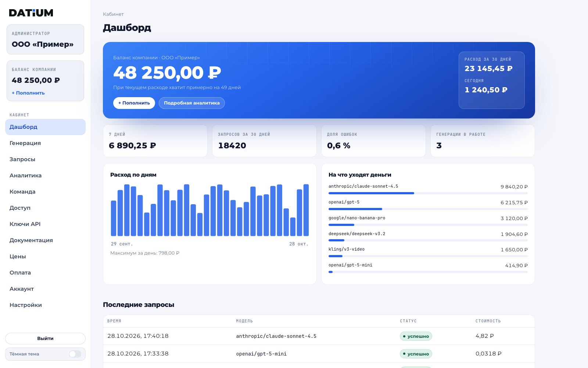The width and height of the screenshot is (588, 368).
Task: Click the DATIUM logo
Action: (31, 13)
